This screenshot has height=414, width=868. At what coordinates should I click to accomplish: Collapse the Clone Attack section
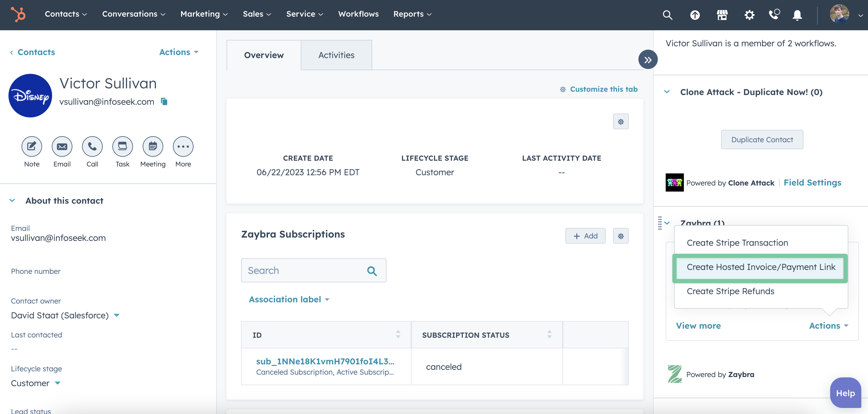pos(667,92)
